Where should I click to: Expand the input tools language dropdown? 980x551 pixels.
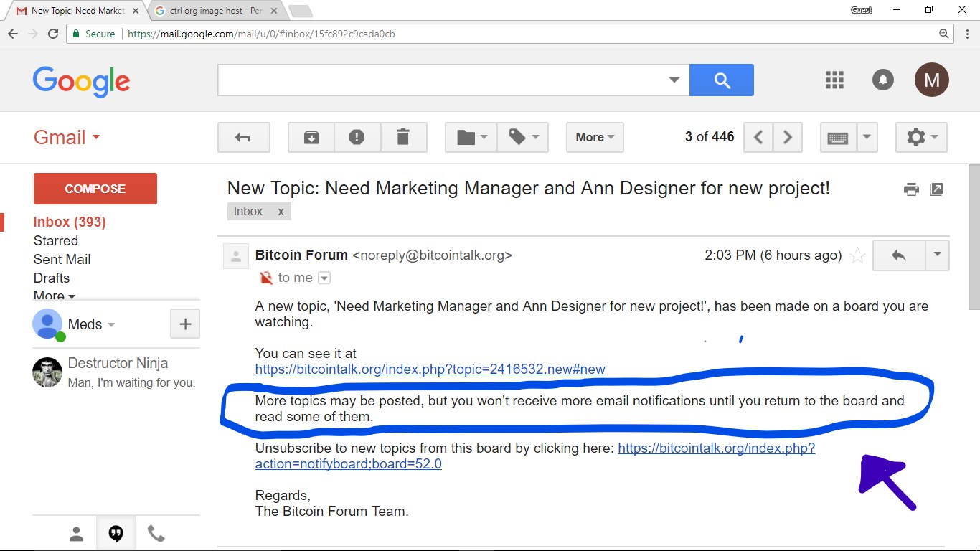point(867,138)
